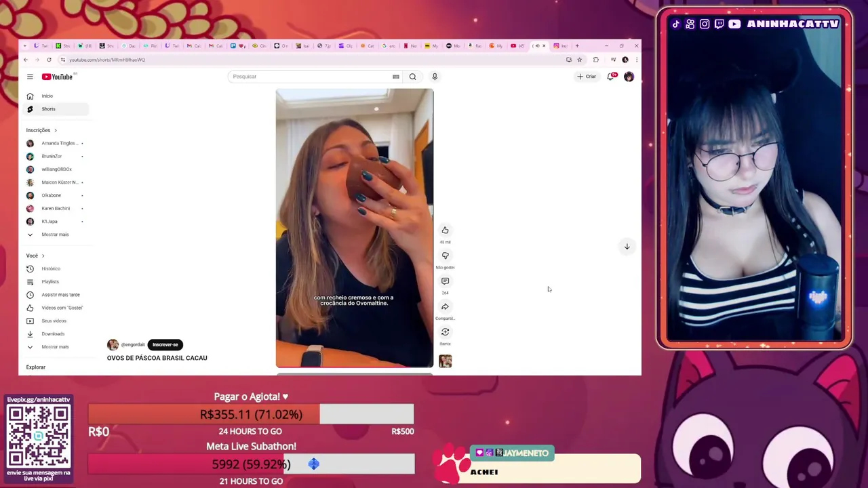The height and width of the screenshot is (488, 868).
Task: Open Assistir mais tarde
Action: (x=56, y=295)
